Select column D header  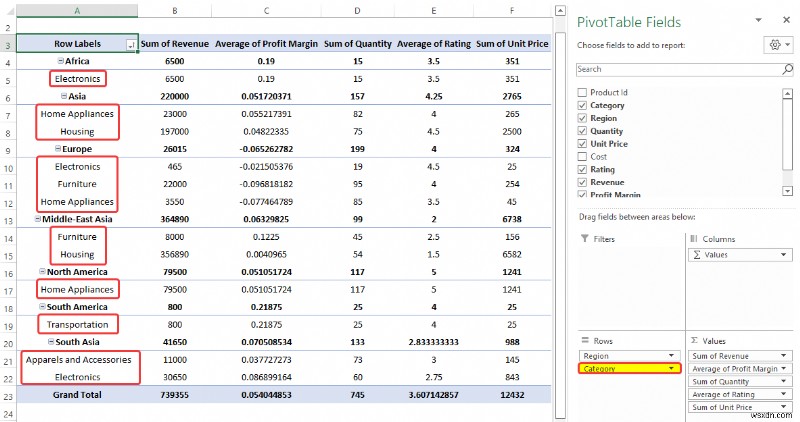click(357, 11)
